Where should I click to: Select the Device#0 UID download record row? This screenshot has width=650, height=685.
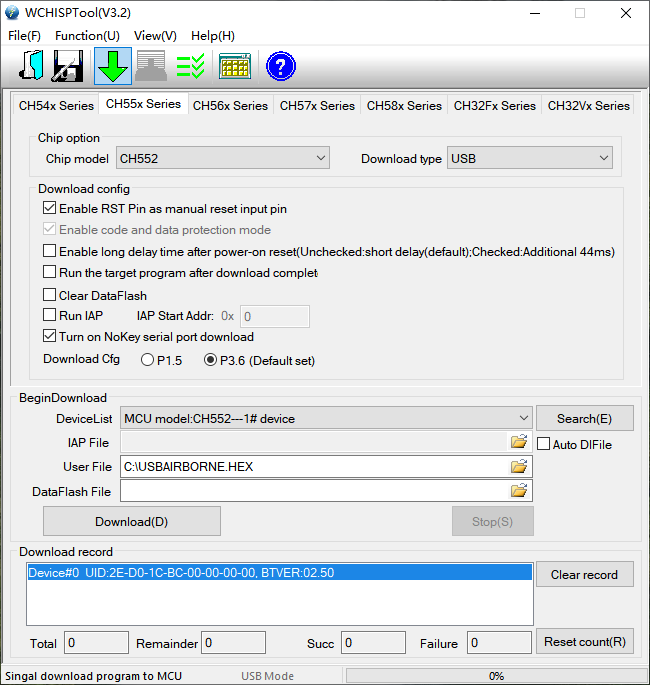pos(280,572)
